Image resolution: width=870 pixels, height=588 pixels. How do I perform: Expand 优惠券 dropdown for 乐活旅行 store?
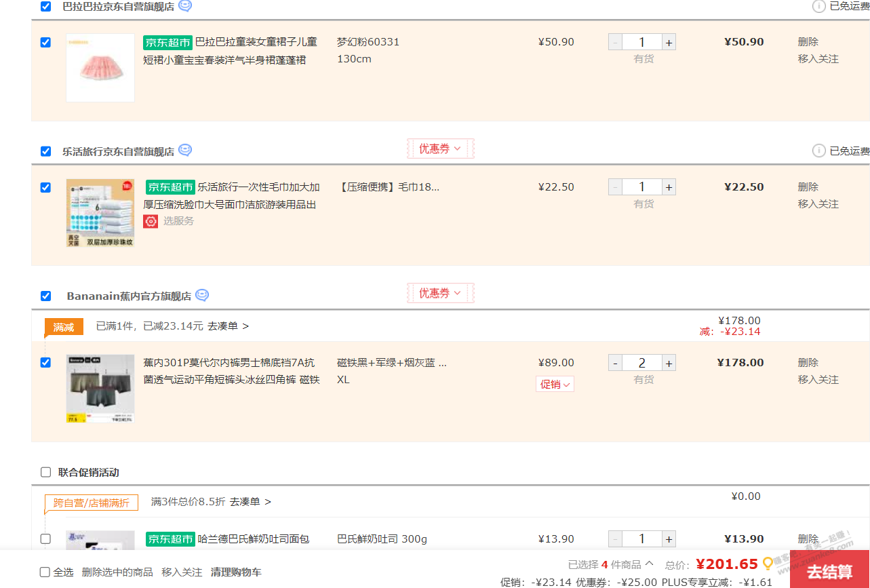click(440, 149)
